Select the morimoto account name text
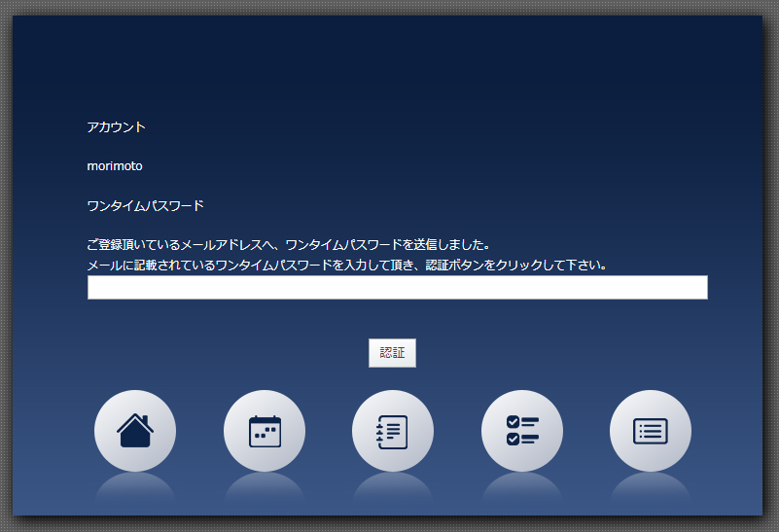The height and width of the screenshot is (532, 779). tap(115, 166)
